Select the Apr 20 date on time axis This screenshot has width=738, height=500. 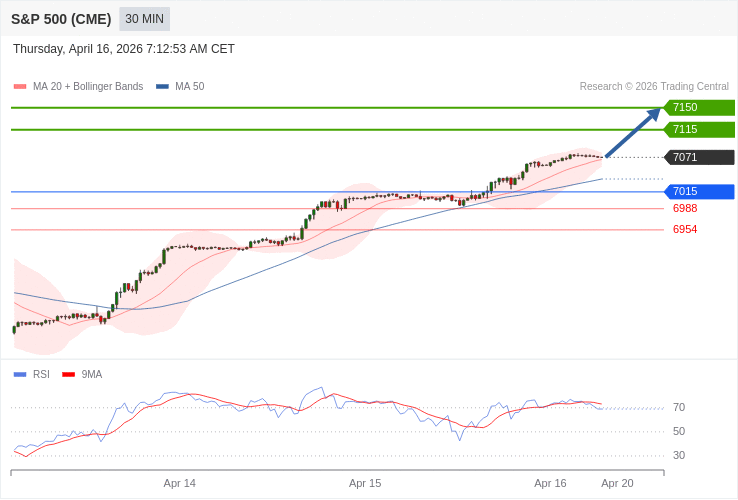[617, 484]
